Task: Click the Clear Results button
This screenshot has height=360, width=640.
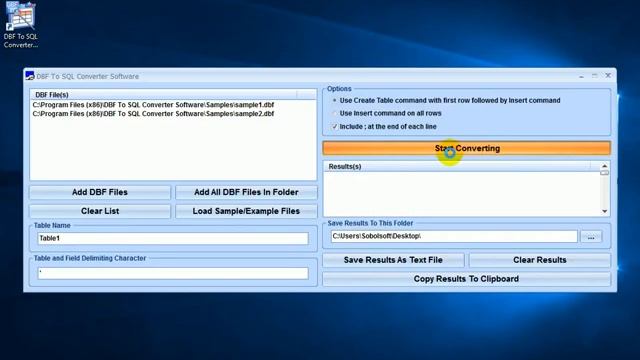Action: (x=540, y=260)
